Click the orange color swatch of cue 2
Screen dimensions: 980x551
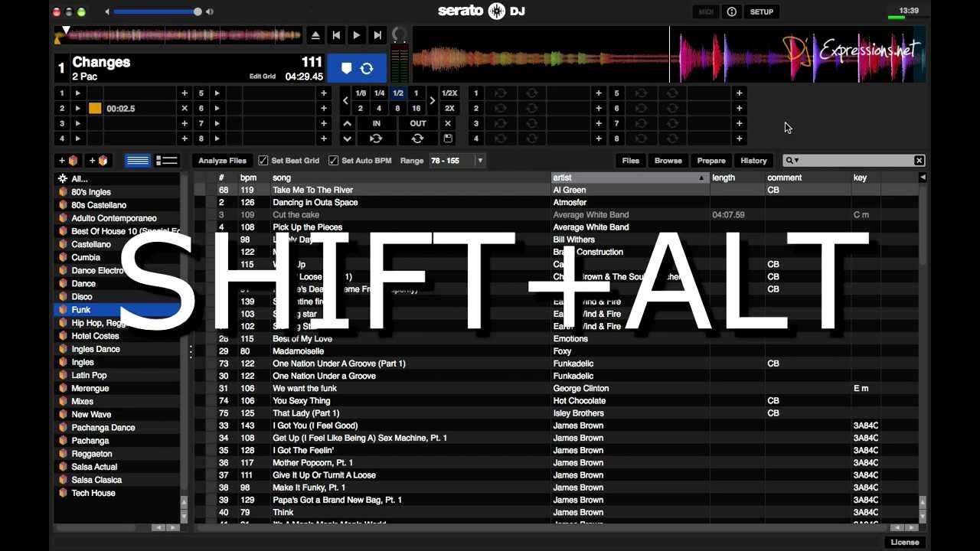point(95,109)
